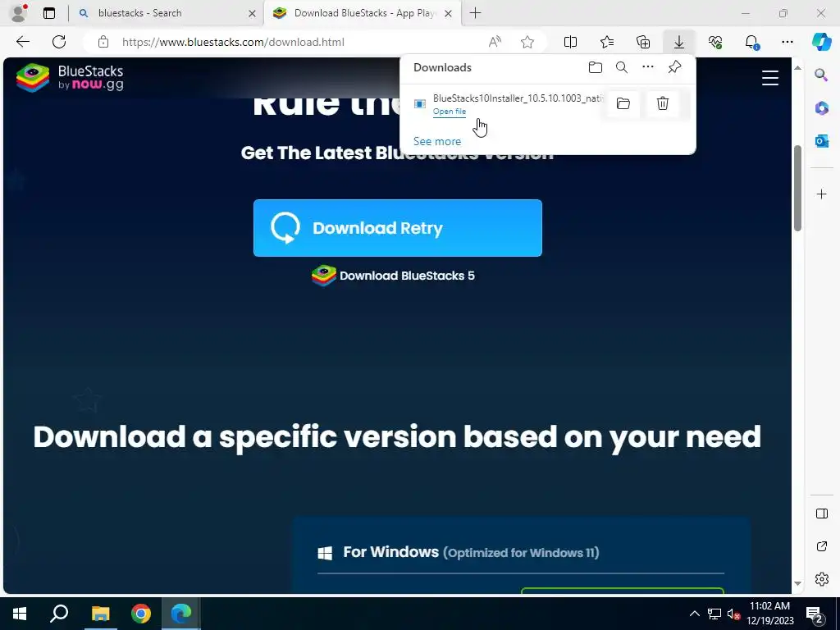This screenshot has width=840, height=630.
Task: Open the taskbar clock and date
Action: (x=769, y=614)
